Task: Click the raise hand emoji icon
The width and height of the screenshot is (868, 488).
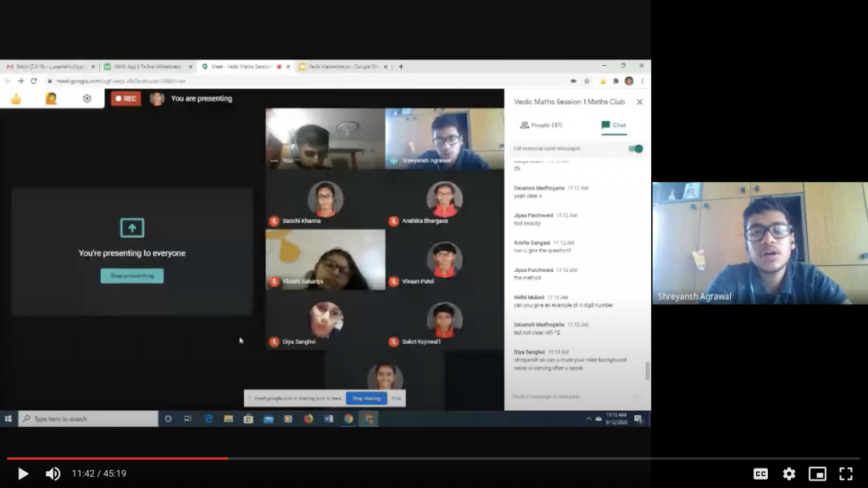Action: (51, 98)
